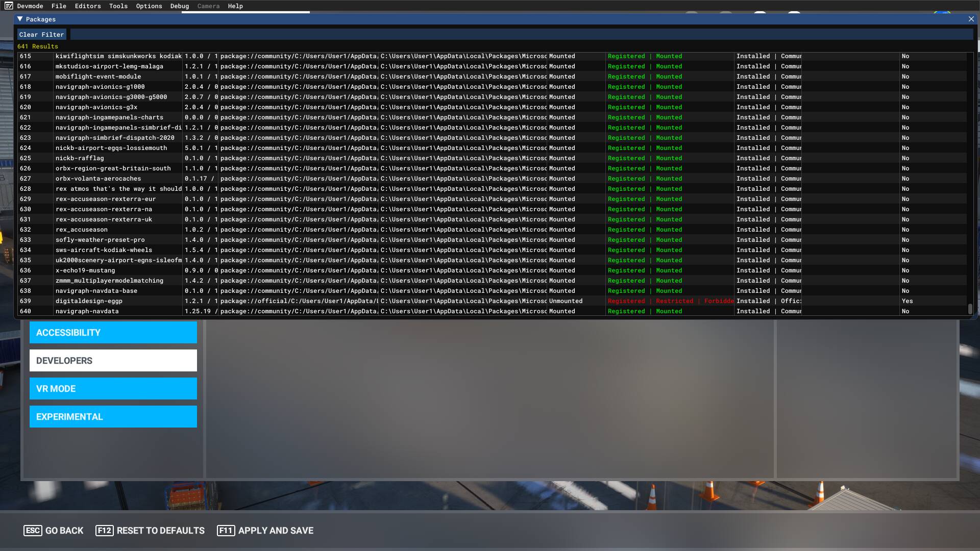Click the packages list vertical scrollbar thumb
Screen dimensions: 980x551
tap(970, 309)
